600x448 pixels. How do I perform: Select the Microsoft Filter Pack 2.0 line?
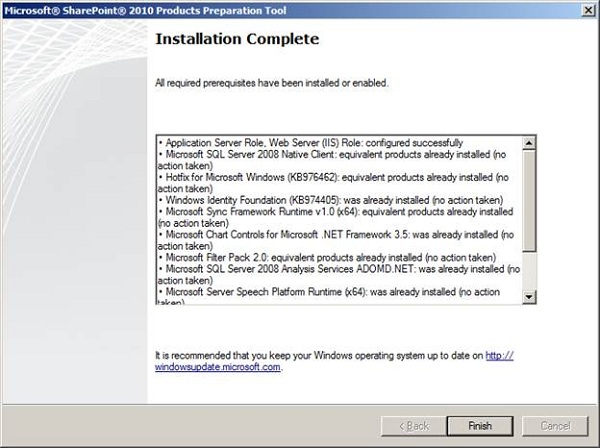tap(327, 257)
